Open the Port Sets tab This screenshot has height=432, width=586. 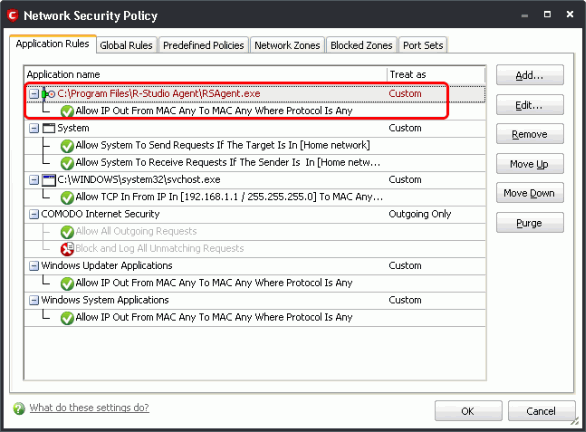pyautogui.click(x=423, y=45)
